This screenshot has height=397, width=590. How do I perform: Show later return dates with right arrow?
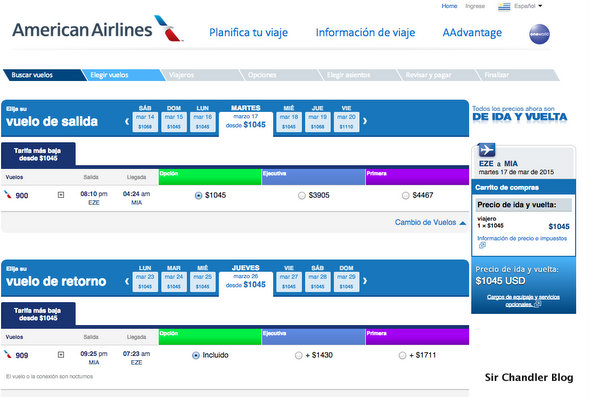[x=365, y=281]
